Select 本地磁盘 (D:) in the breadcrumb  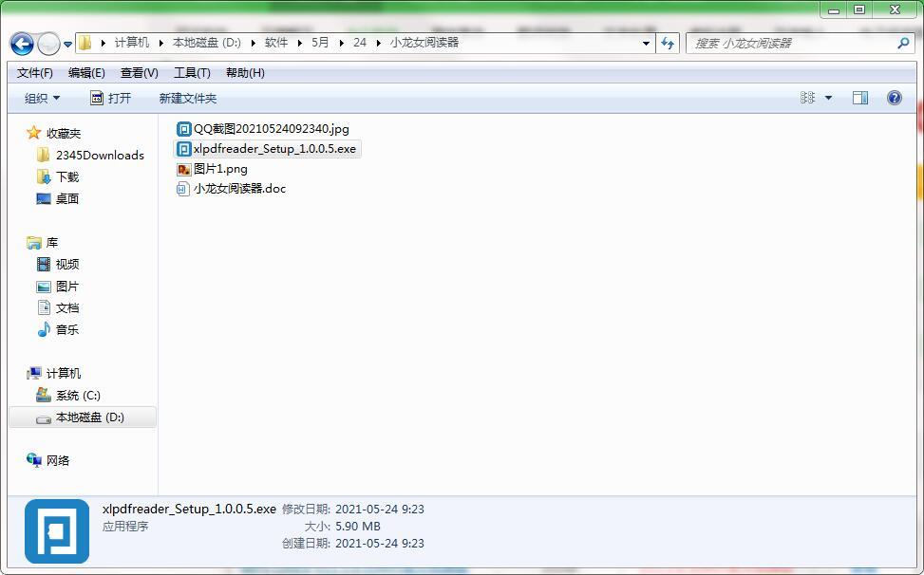pos(207,43)
